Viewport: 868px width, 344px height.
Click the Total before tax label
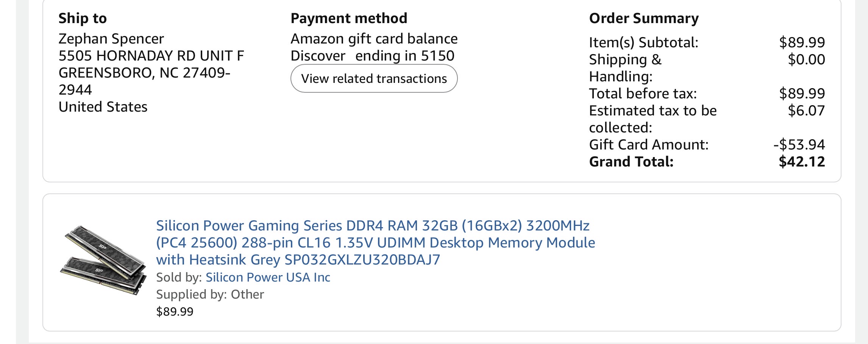[643, 93]
